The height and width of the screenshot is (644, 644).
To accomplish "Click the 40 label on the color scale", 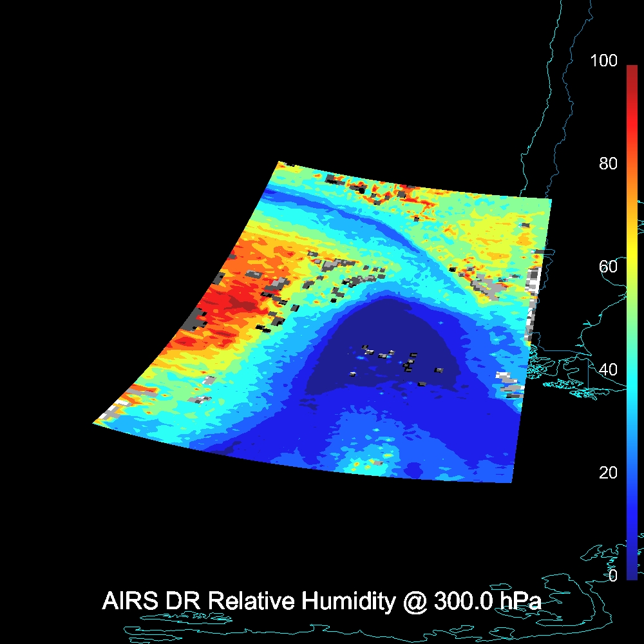I will pyautogui.click(x=607, y=370).
